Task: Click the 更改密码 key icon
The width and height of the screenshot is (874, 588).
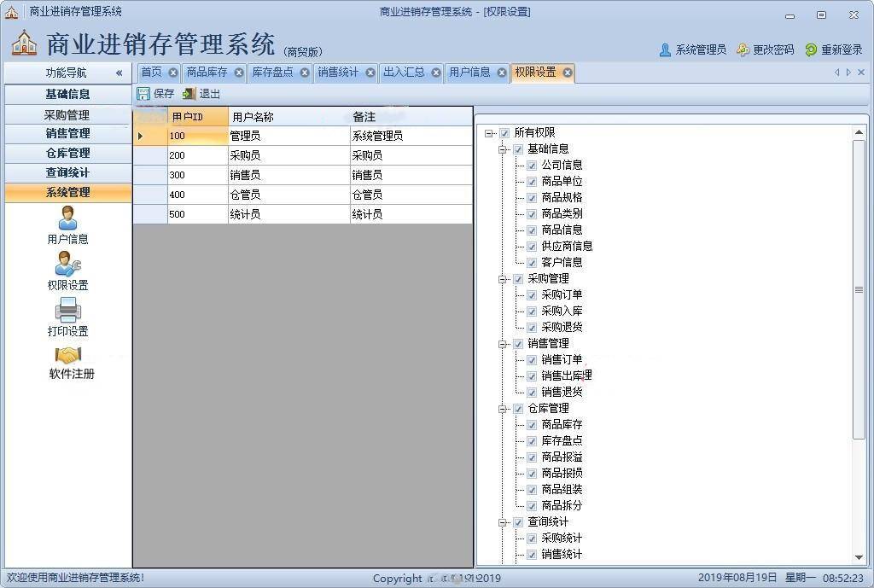Action: pyautogui.click(x=743, y=50)
